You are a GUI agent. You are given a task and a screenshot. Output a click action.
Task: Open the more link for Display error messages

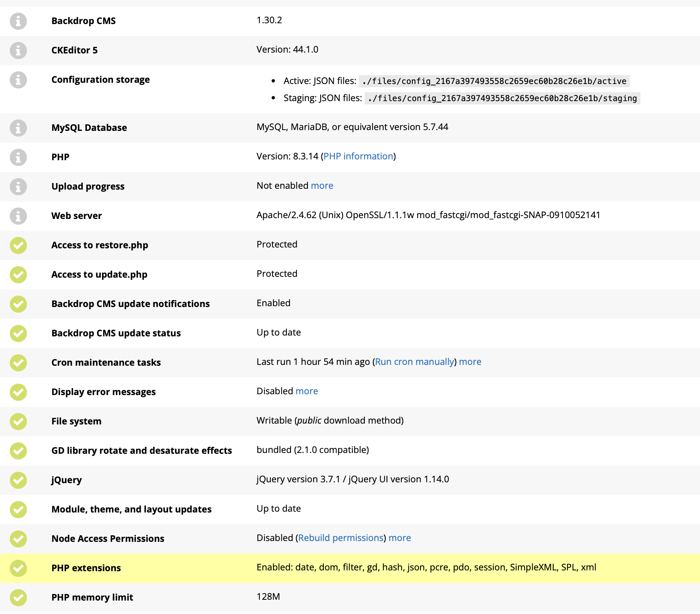(307, 391)
